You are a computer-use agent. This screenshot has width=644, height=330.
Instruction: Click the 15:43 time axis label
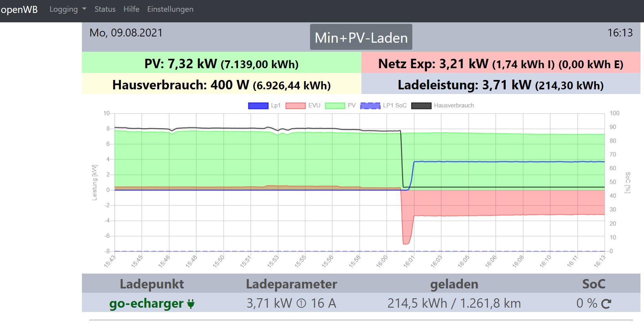coord(109,261)
